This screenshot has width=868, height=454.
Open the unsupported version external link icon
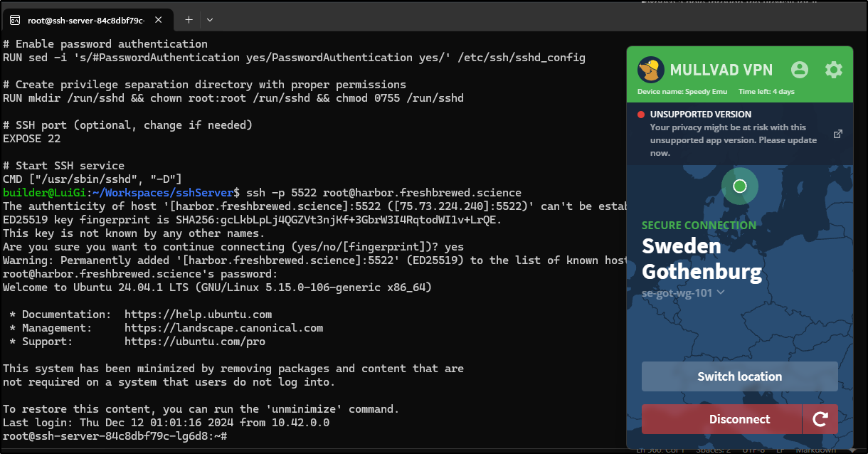(x=838, y=134)
